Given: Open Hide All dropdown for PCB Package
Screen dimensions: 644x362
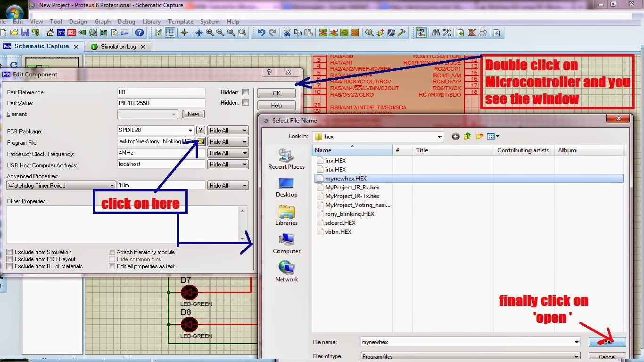Looking at the screenshot, I should (x=228, y=131).
